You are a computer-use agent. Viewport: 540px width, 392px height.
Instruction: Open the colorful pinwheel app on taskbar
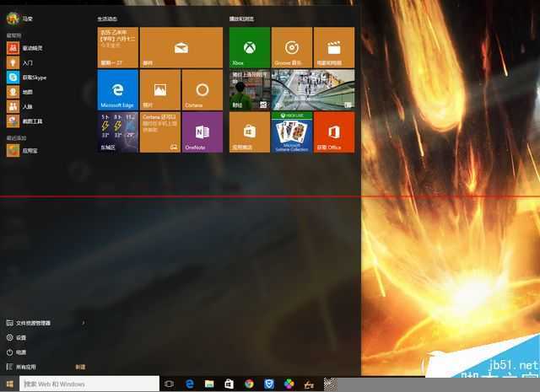click(x=289, y=384)
